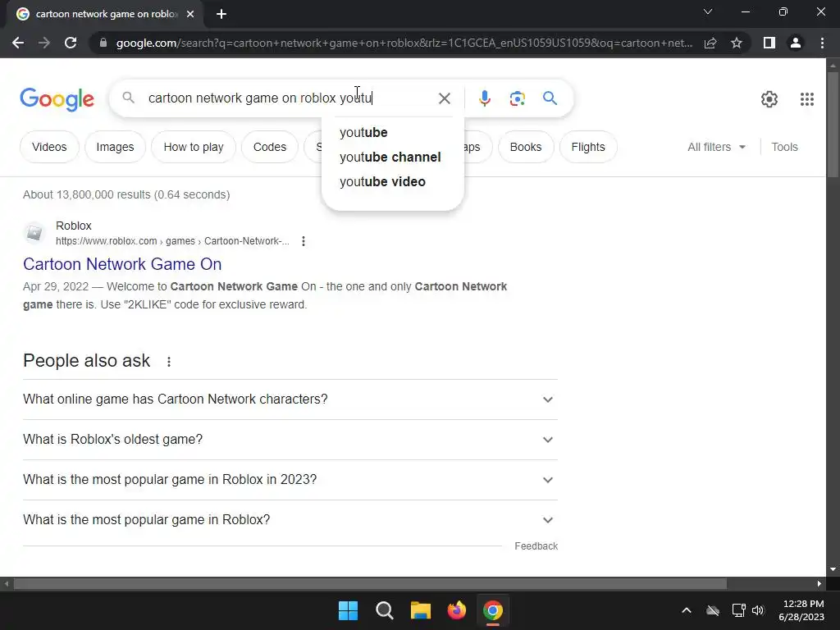Apply the Codes filter chip
The image size is (840, 630).
point(269,147)
